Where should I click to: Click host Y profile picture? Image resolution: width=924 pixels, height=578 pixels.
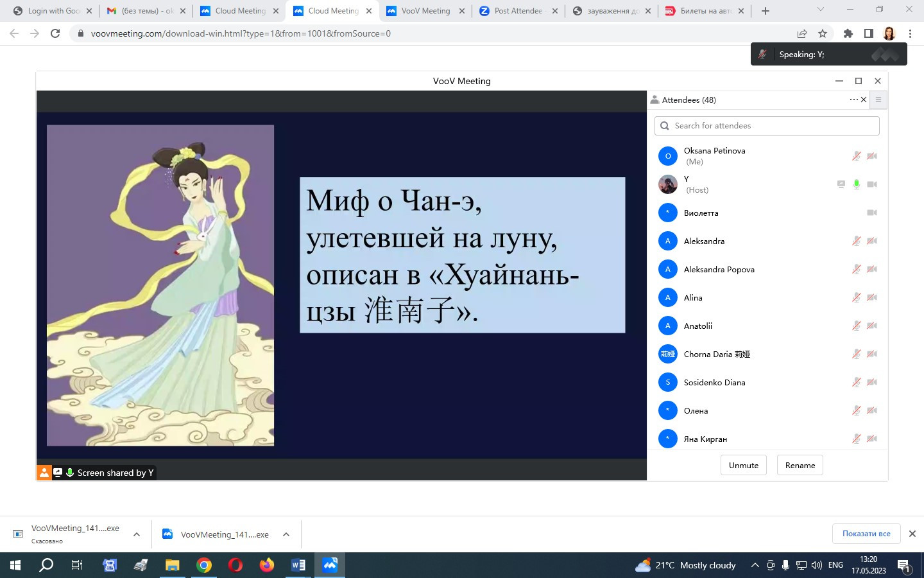(x=668, y=184)
